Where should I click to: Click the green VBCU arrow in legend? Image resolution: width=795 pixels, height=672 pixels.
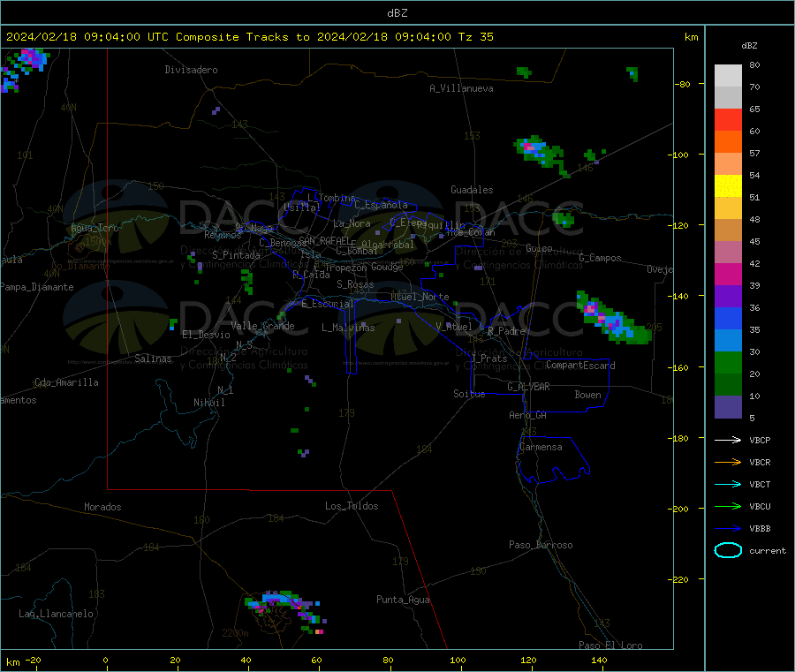pyautogui.click(x=728, y=506)
